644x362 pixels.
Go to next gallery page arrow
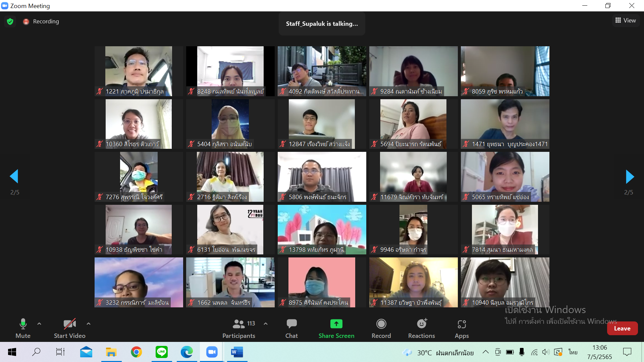click(x=630, y=177)
